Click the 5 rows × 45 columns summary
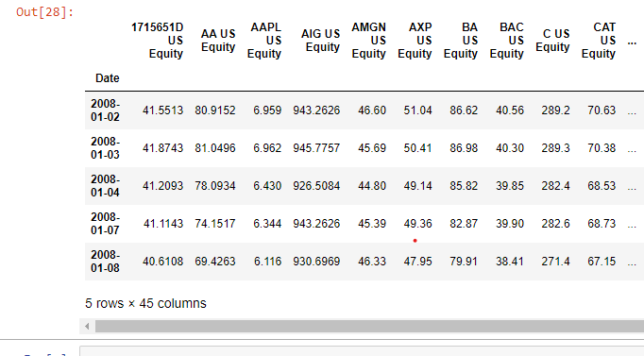The width and height of the screenshot is (644, 356). (145, 303)
